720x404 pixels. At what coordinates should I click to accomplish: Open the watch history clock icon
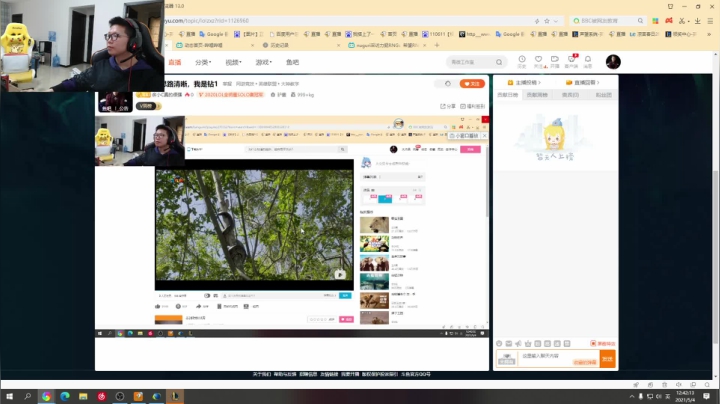pyautogui.click(x=522, y=59)
